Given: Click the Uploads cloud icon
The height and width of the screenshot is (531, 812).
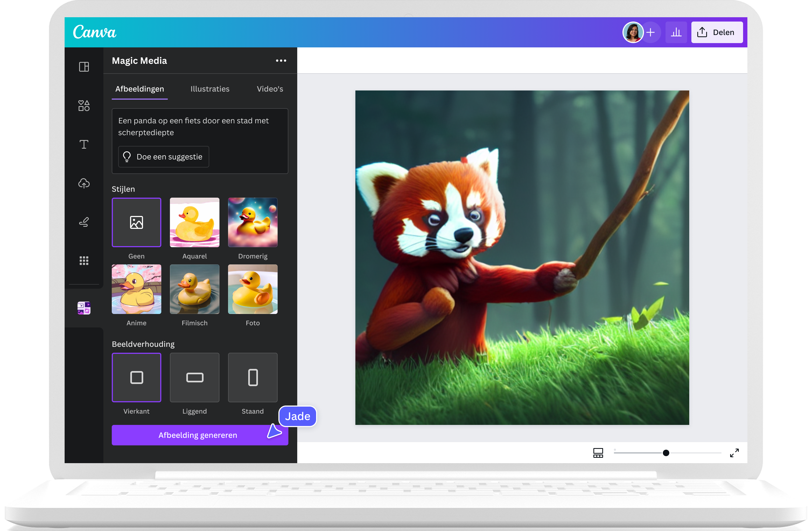Looking at the screenshot, I should [83, 183].
